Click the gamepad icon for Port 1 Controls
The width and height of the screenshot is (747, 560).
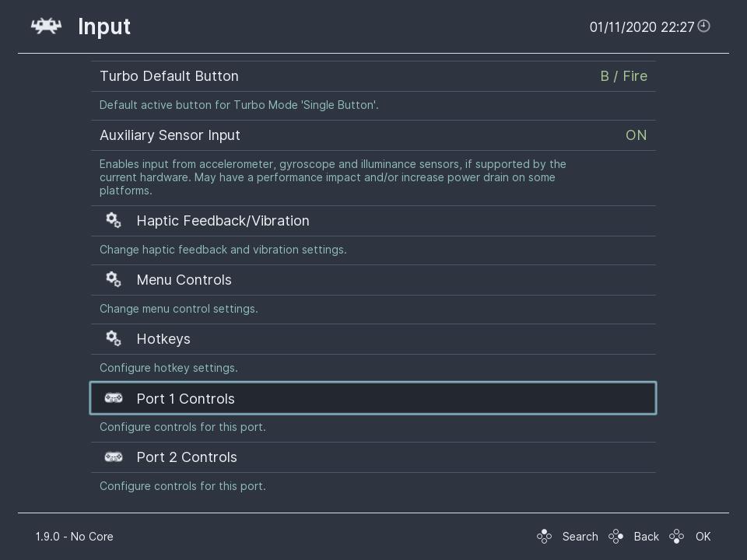point(114,398)
